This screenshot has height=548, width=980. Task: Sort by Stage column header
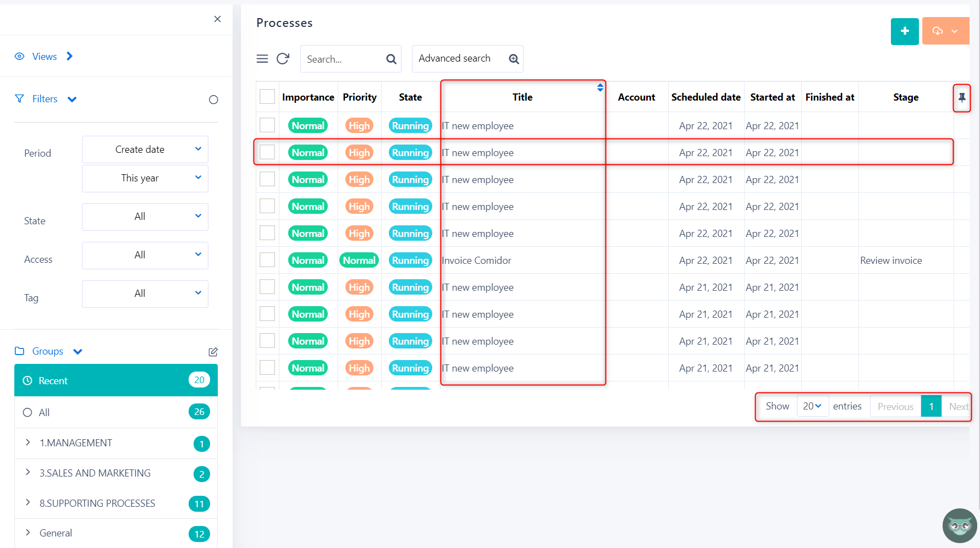click(906, 97)
